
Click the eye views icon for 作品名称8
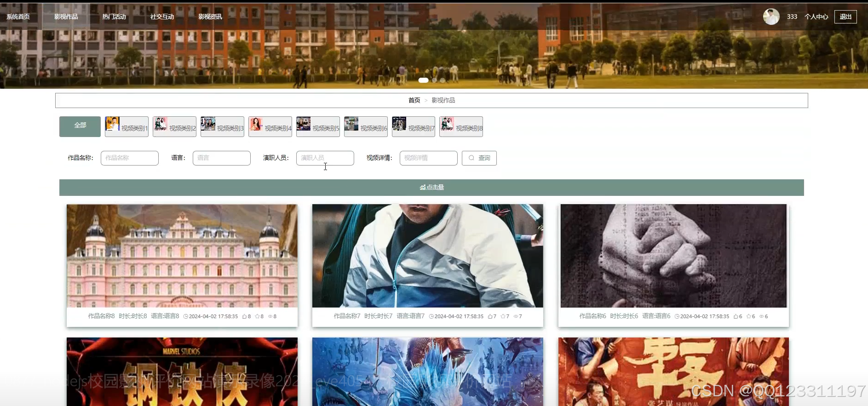point(270,316)
